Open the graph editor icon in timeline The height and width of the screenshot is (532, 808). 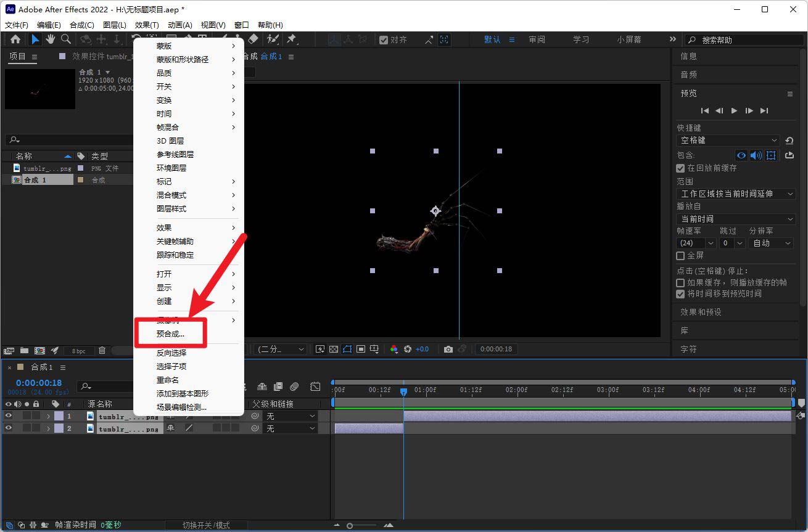(315, 387)
